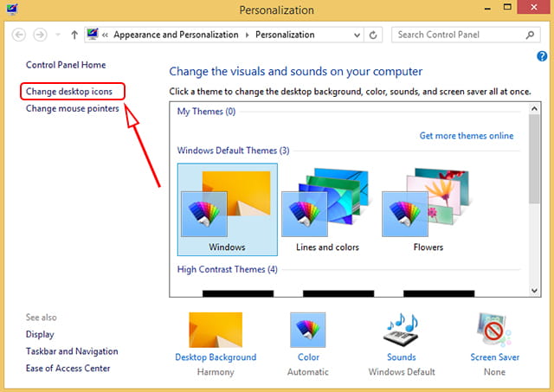554x392 pixels.
Task: Open Change mouse pointers link
Action: [x=73, y=108]
